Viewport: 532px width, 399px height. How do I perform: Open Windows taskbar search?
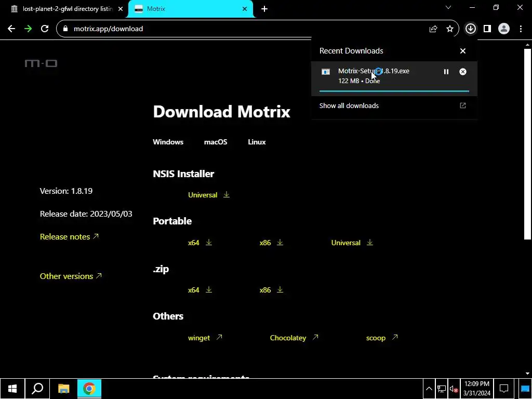point(37,389)
